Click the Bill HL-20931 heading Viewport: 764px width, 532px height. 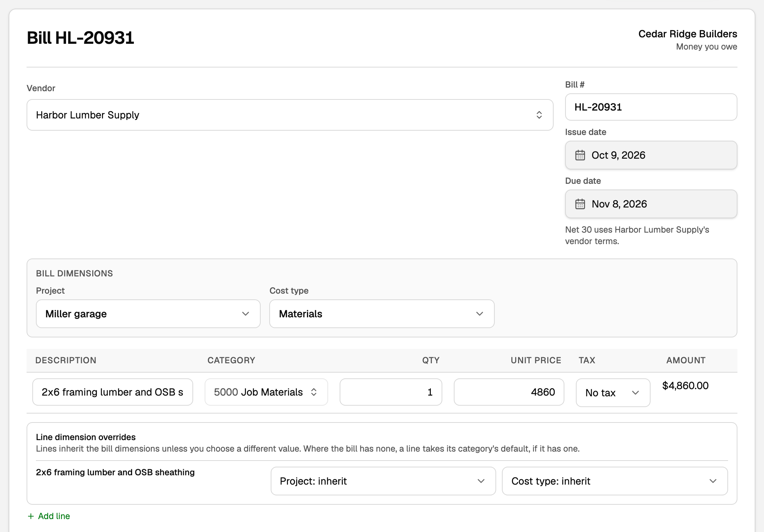tap(80, 38)
